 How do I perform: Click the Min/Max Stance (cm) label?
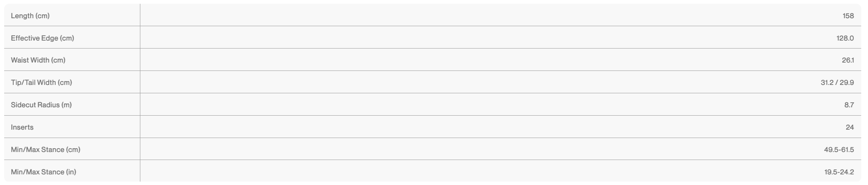click(46, 150)
